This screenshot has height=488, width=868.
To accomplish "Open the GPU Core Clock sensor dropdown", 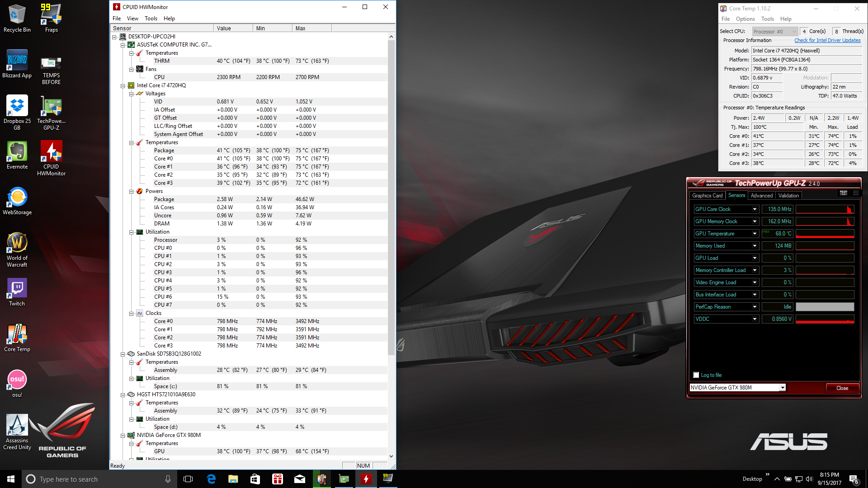I will [755, 209].
